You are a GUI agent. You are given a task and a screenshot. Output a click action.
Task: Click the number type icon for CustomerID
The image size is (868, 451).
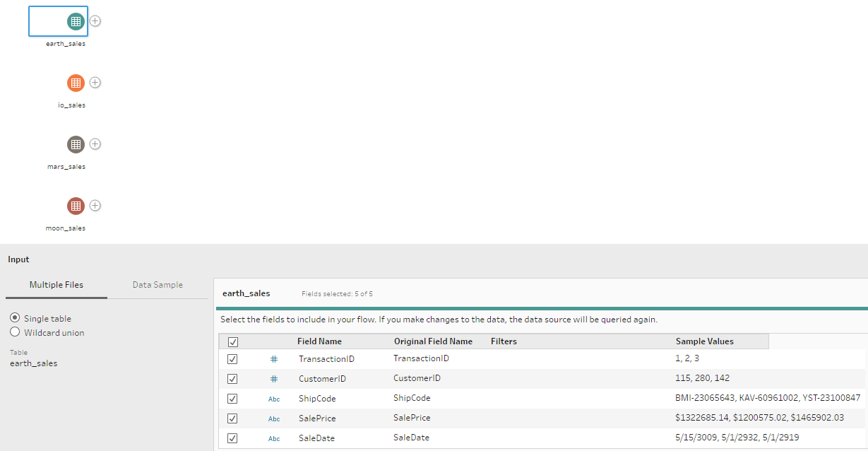[274, 378]
